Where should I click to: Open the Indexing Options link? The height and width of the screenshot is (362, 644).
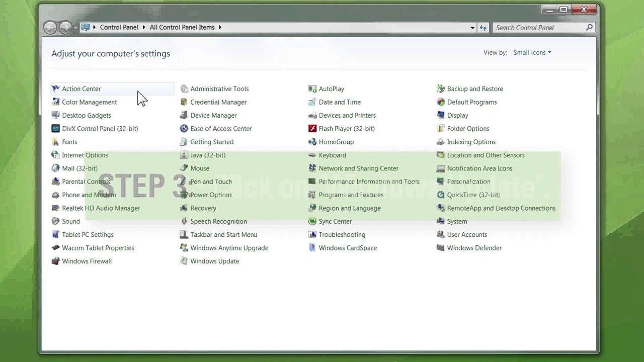(x=471, y=142)
